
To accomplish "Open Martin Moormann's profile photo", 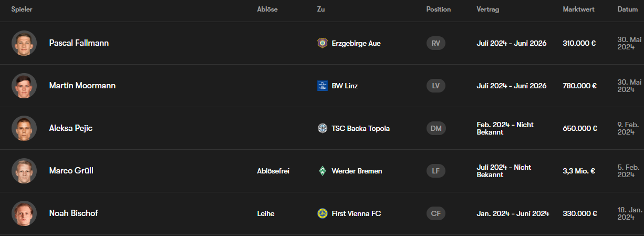I will point(24,86).
